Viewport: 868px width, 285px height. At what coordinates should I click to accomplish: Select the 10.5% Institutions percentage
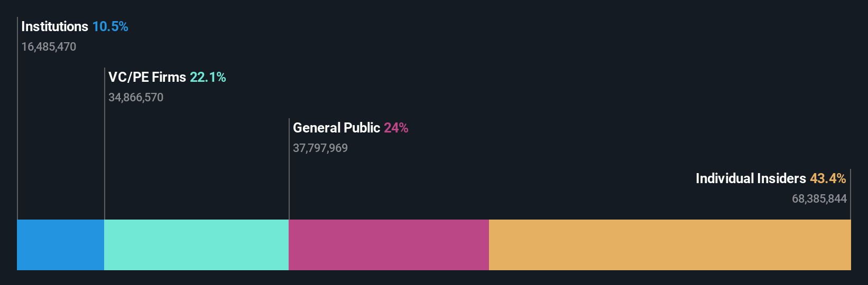[x=110, y=26]
